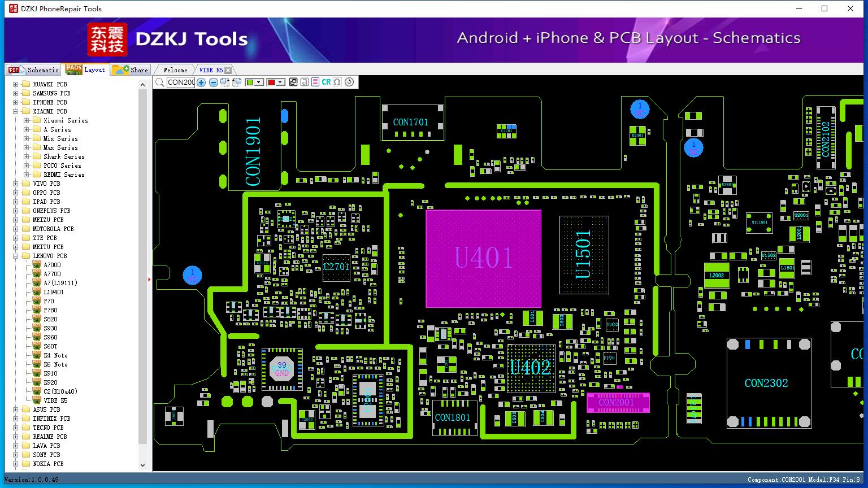Close the VIBE K5 tab
868x488 pixels.
click(228, 70)
